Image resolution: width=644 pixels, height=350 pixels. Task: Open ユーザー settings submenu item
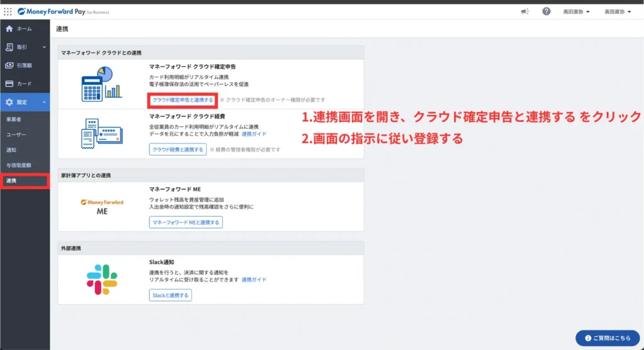click(x=25, y=134)
